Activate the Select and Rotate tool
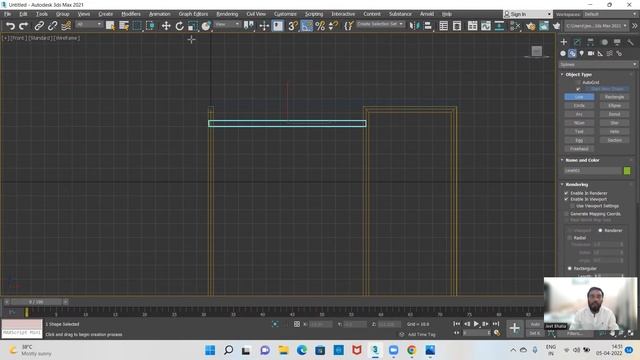Image resolution: width=640 pixels, height=360 pixels. 179,26
